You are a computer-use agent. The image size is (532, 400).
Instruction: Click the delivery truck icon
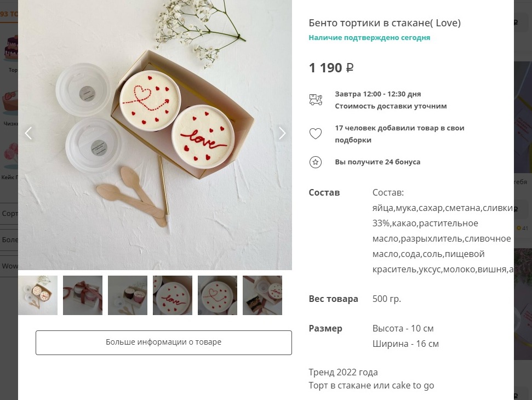[x=316, y=100]
